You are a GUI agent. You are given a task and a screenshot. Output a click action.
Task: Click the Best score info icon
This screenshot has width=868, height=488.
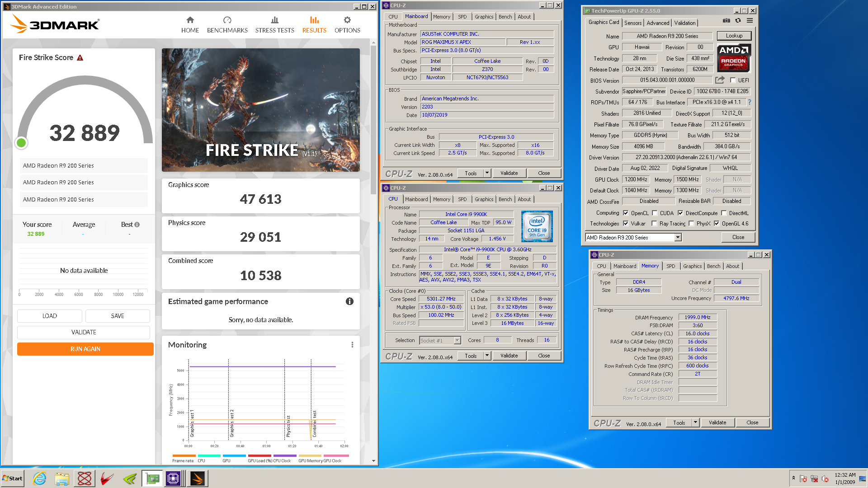(x=137, y=225)
